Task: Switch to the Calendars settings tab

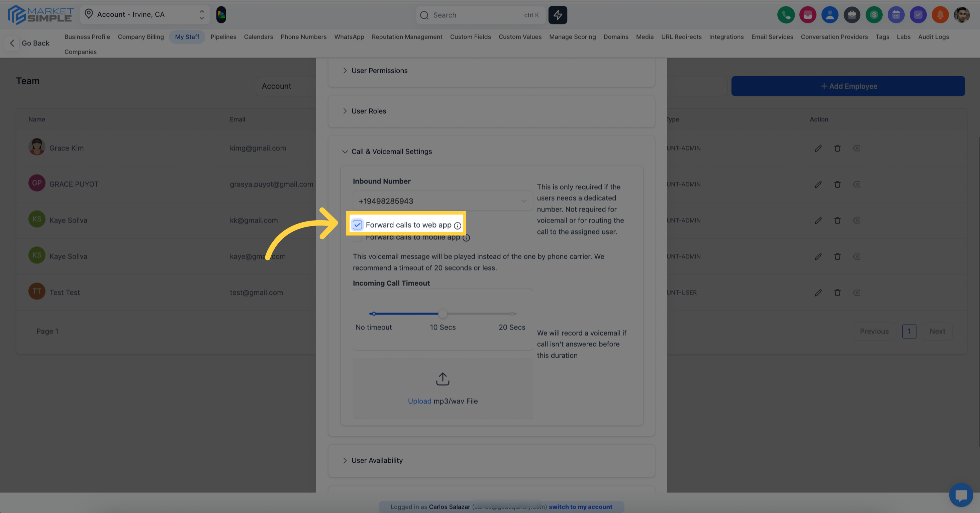Action: tap(258, 37)
